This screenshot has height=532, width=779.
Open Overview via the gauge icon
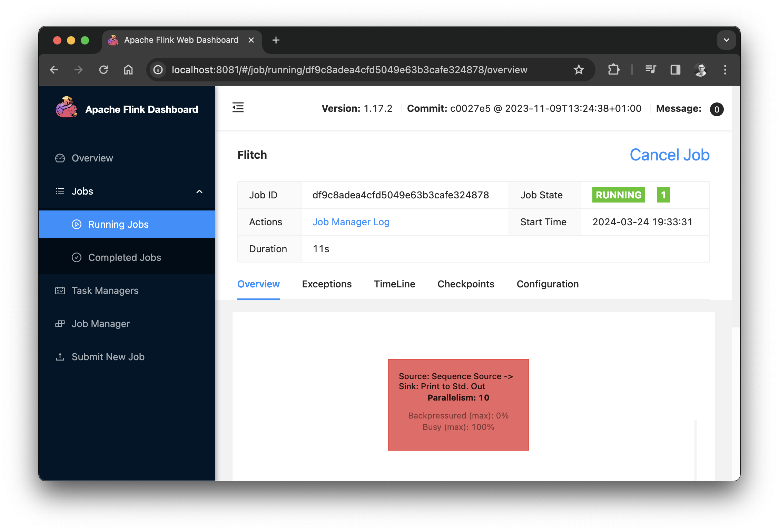click(x=60, y=158)
